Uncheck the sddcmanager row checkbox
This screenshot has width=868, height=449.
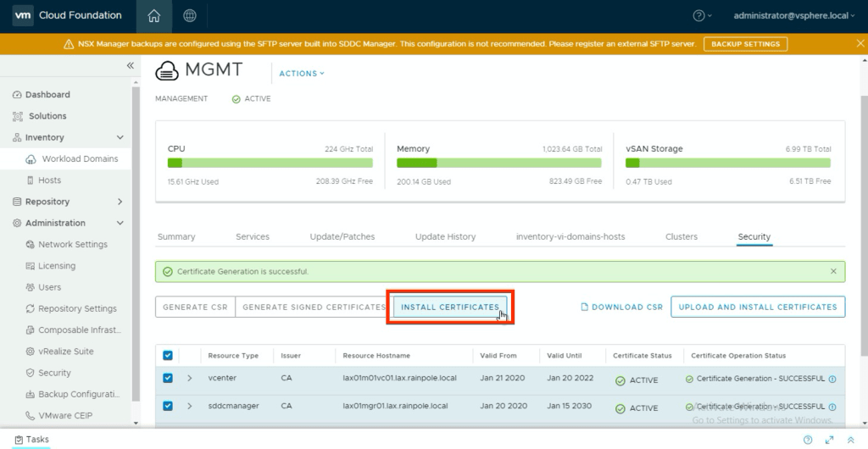pos(168,407)
